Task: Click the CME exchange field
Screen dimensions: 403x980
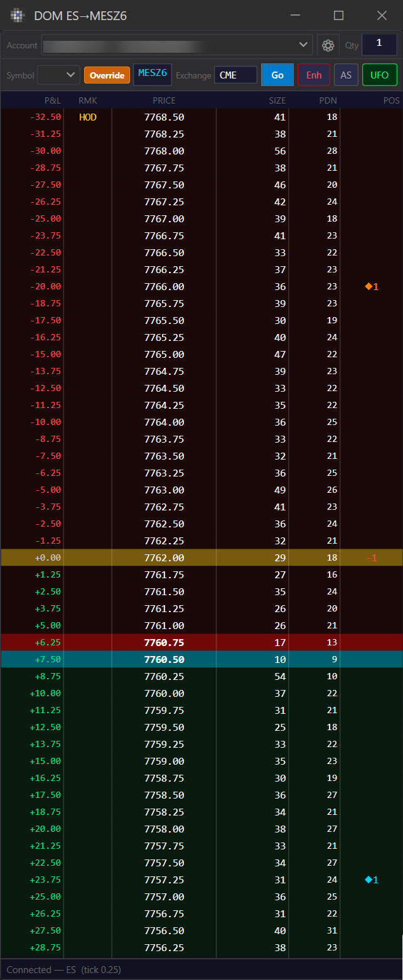Action: [x=235, y=75]
